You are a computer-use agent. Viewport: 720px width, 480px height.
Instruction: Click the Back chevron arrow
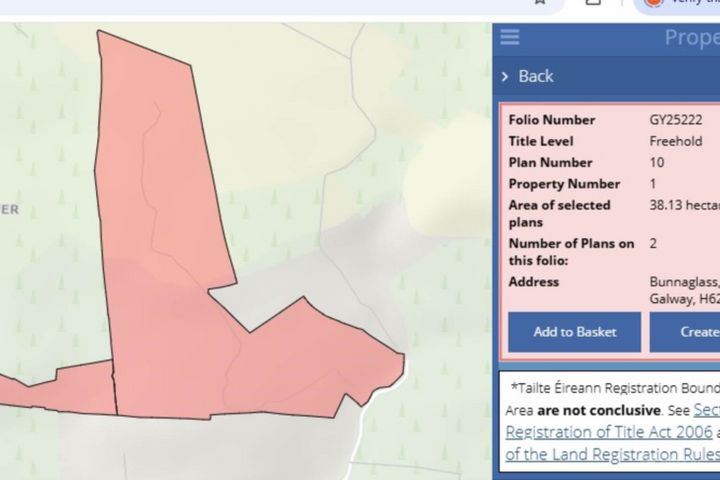pyautogui.click(x=505, y=77)
